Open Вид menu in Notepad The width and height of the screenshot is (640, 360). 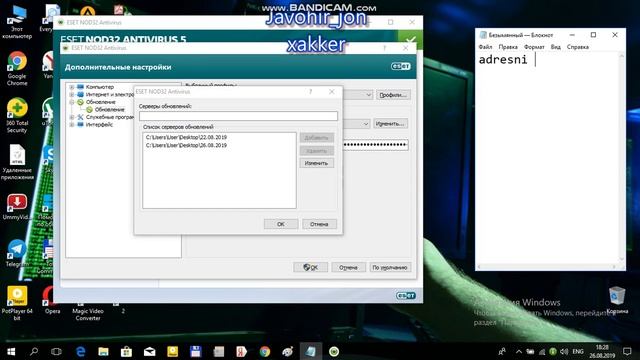tap(556, 47)
